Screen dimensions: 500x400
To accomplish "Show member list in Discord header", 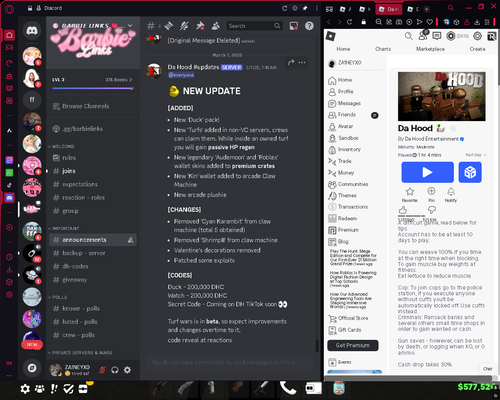I will pyautogui.click(x=216, y=26).
